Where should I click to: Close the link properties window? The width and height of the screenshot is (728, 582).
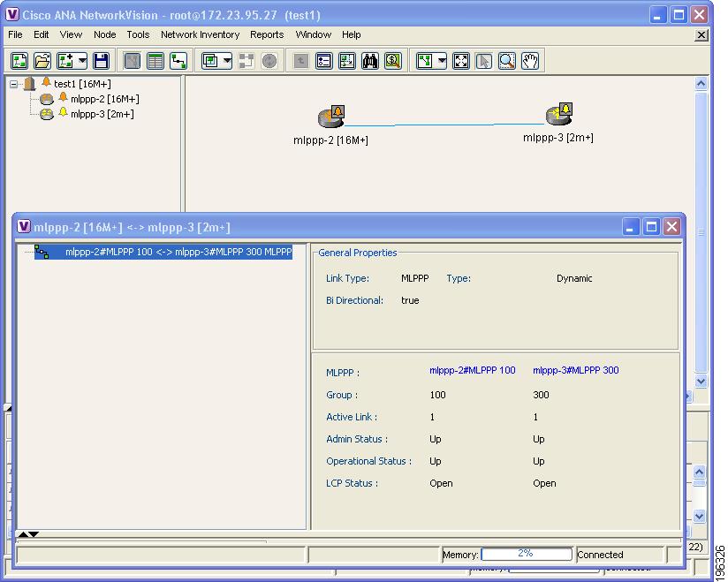pos(671,227)
